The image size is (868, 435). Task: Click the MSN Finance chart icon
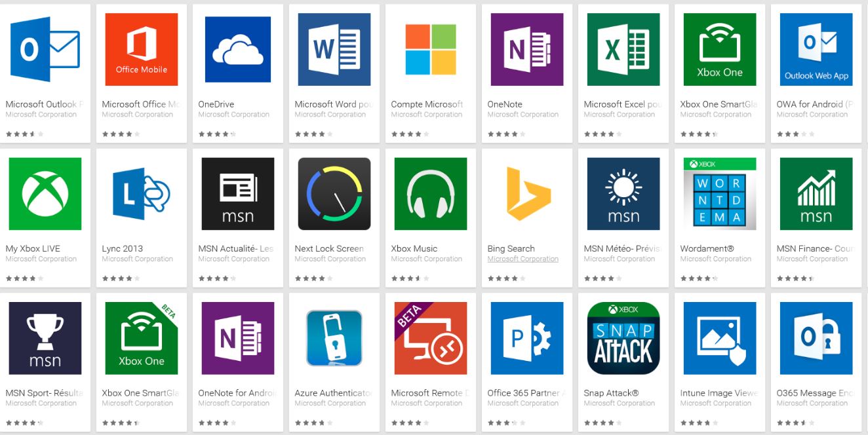(816, 194)
